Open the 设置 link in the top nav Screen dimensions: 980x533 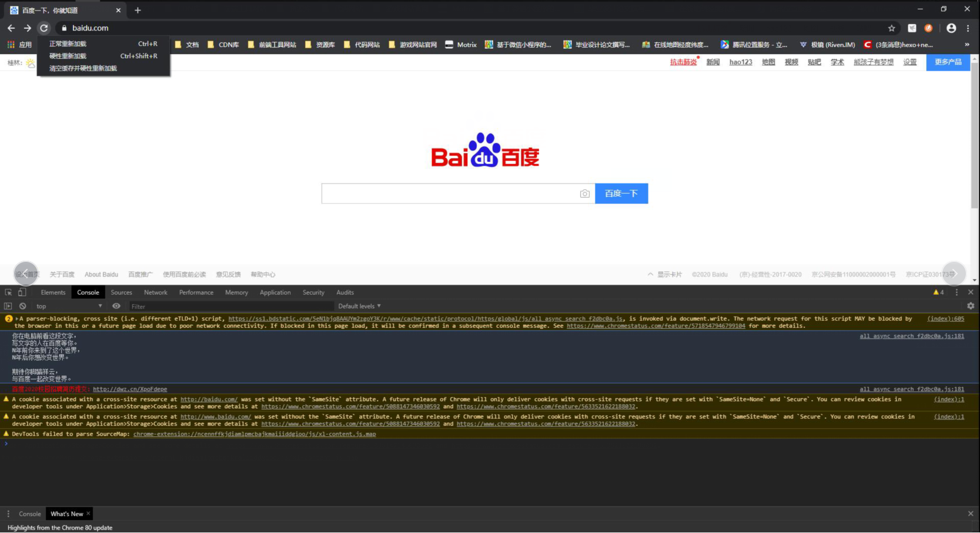[910, 62]
